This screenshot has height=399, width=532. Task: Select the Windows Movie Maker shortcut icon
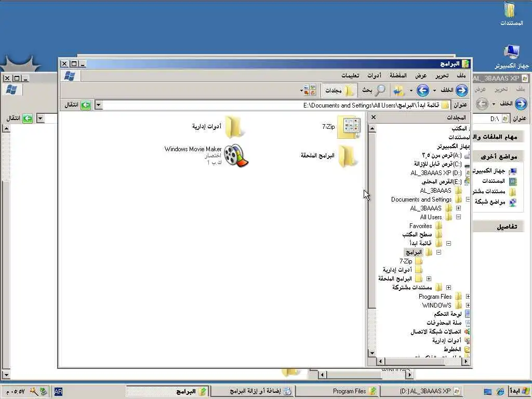tap(236, 155)
